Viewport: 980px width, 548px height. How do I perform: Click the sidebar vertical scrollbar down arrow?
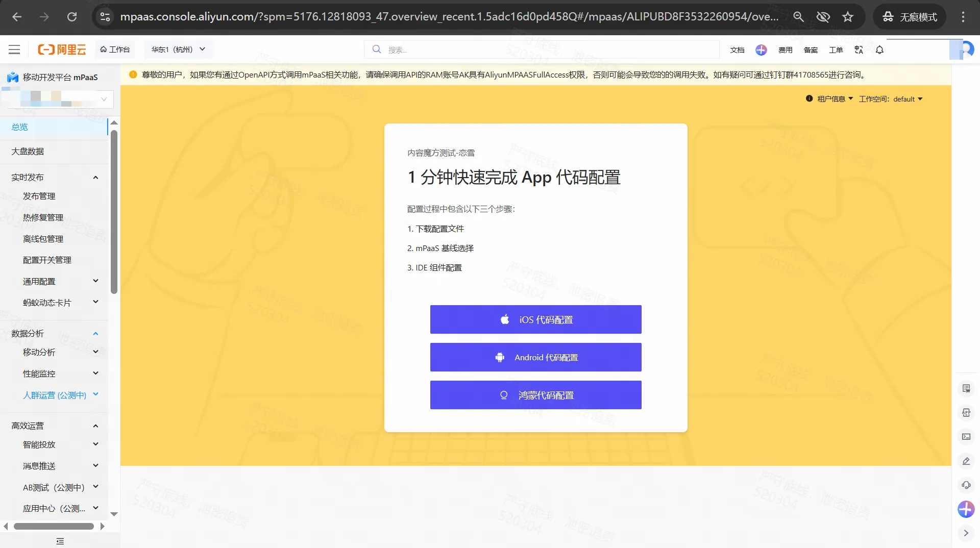(114, 514)
